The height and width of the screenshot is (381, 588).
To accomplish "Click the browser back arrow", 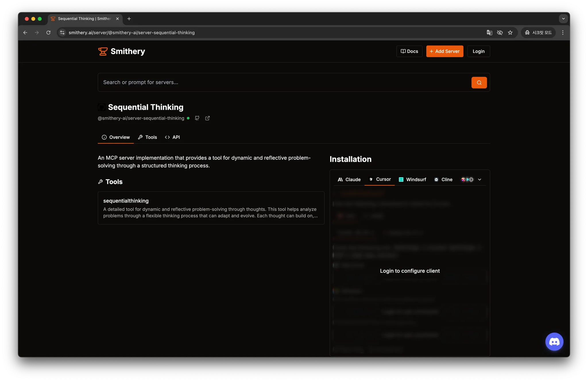I will click(25, 33).
